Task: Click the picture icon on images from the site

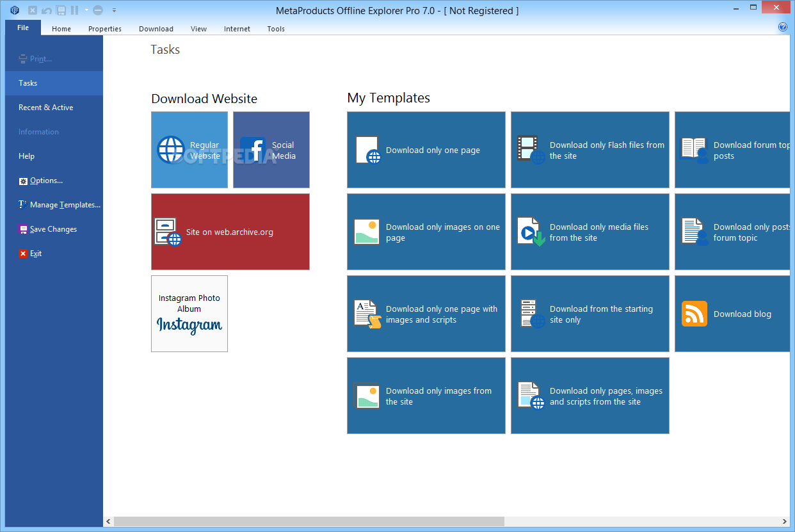Action: [x=367, y=396]
